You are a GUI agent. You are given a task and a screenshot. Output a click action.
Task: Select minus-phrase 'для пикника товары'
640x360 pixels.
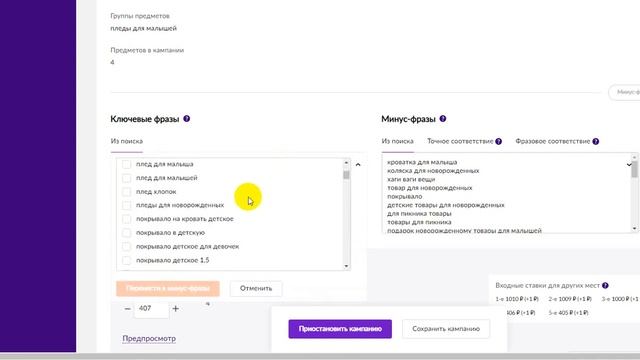419,214
